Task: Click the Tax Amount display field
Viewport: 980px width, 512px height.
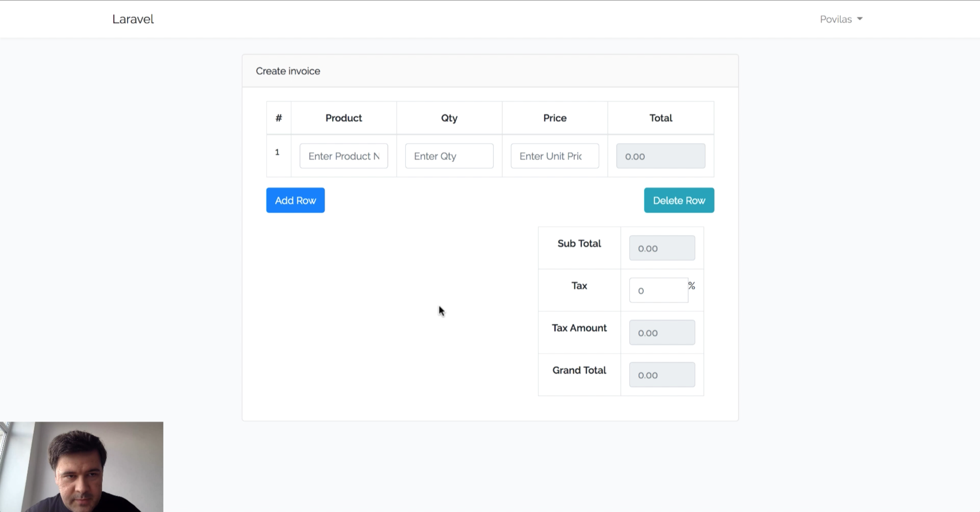Action: (662, 333)
